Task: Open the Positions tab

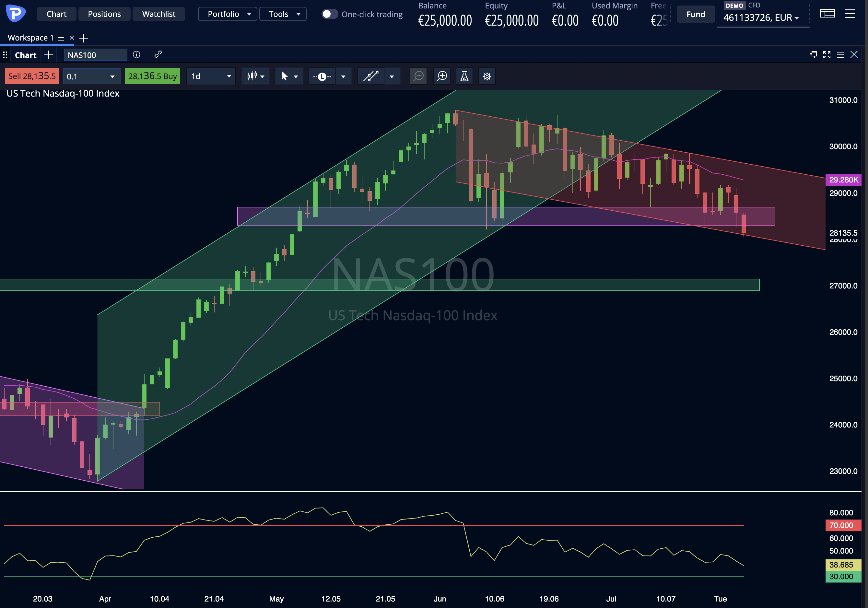Action: pyautogui.click(x=104, y=14)
